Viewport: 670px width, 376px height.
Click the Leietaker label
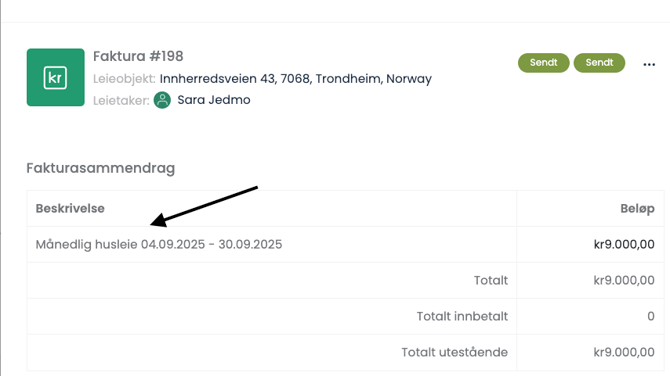[x=121, y=101]
